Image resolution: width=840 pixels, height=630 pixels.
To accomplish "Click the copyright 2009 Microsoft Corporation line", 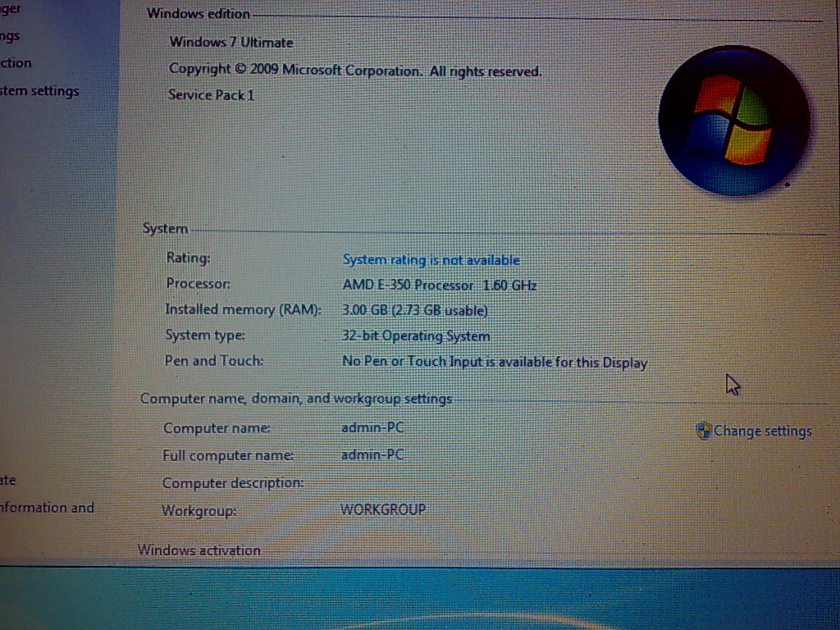I will pyautogui.click(x=355, y=71).
